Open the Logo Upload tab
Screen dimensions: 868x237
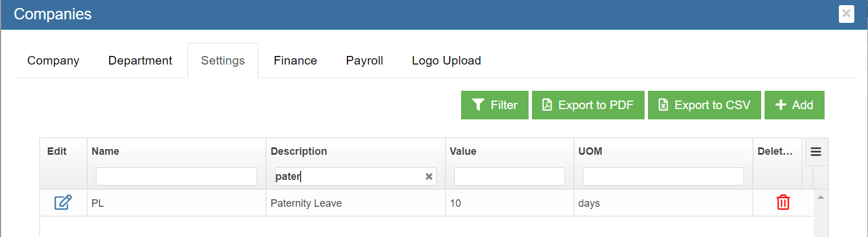[446, 61]
